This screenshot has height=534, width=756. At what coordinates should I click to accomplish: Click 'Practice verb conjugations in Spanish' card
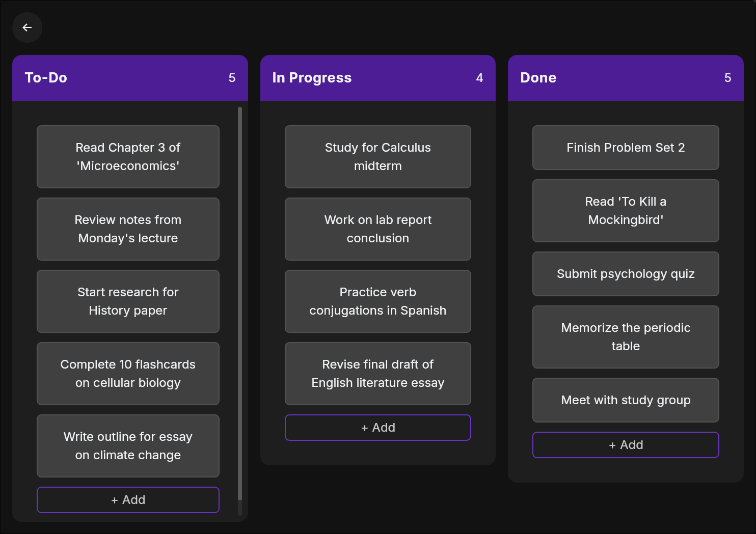pyautogui.click(x=377, y=301)
